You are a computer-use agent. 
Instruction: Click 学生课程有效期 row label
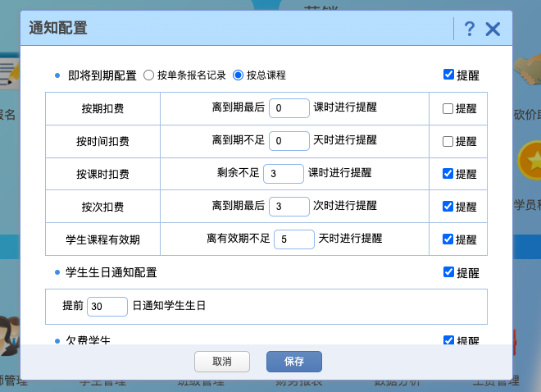click(x=102, y=239)
